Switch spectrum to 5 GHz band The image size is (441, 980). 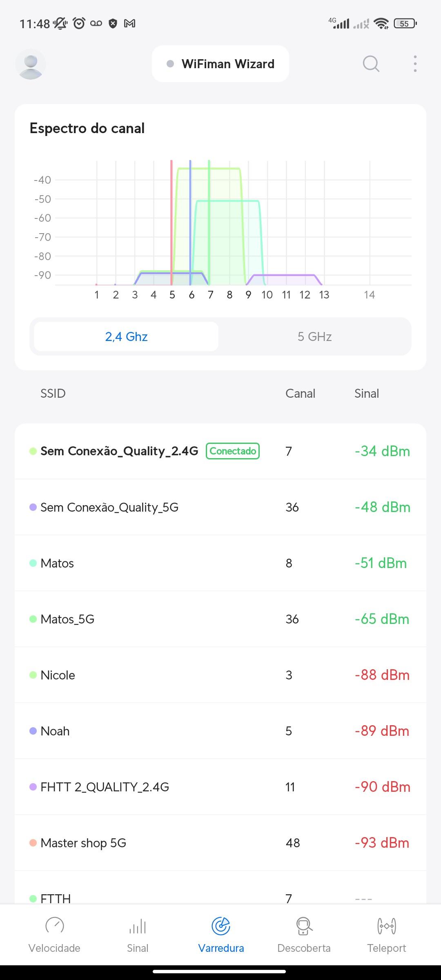314,336
